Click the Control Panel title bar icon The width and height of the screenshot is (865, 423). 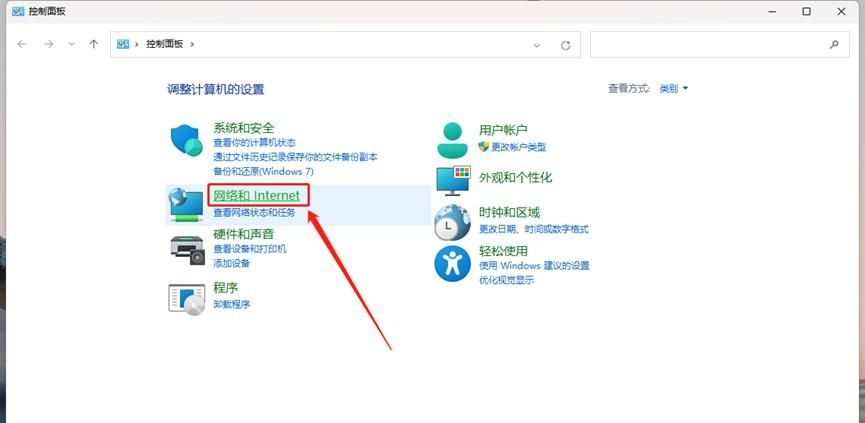(17, 11)
